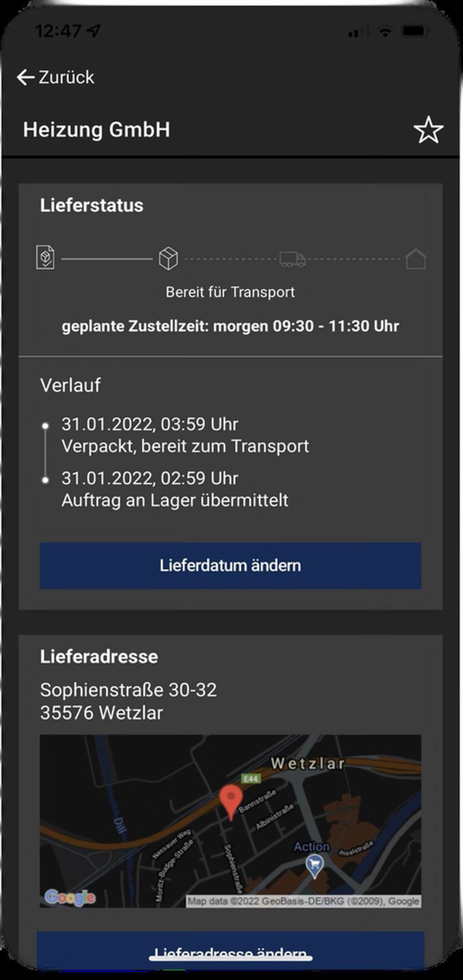Tap the Zurück back label
Viewport: 463px width, 980px height.
(x=66, y=77)
